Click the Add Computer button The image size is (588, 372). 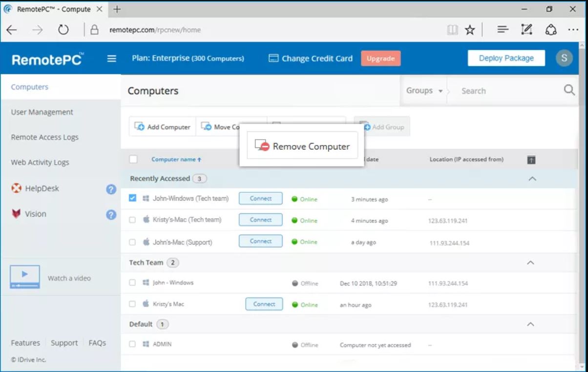[163, 126]
